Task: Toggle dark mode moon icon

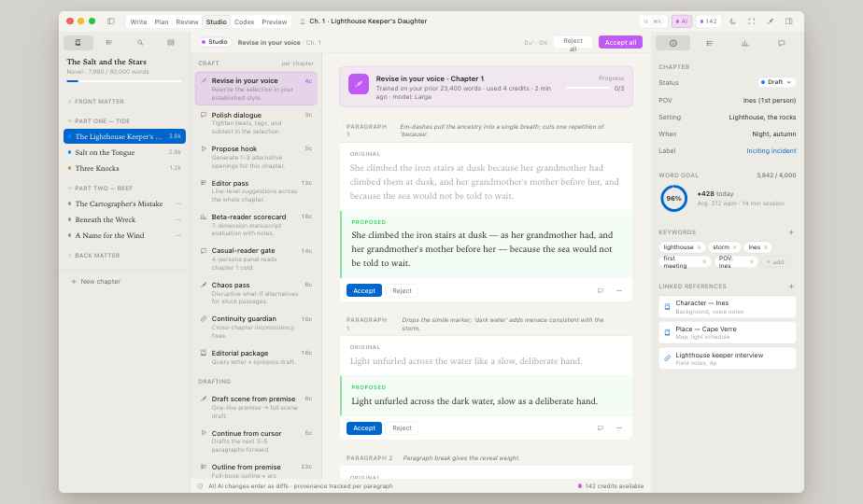Action: coord(732,21)
